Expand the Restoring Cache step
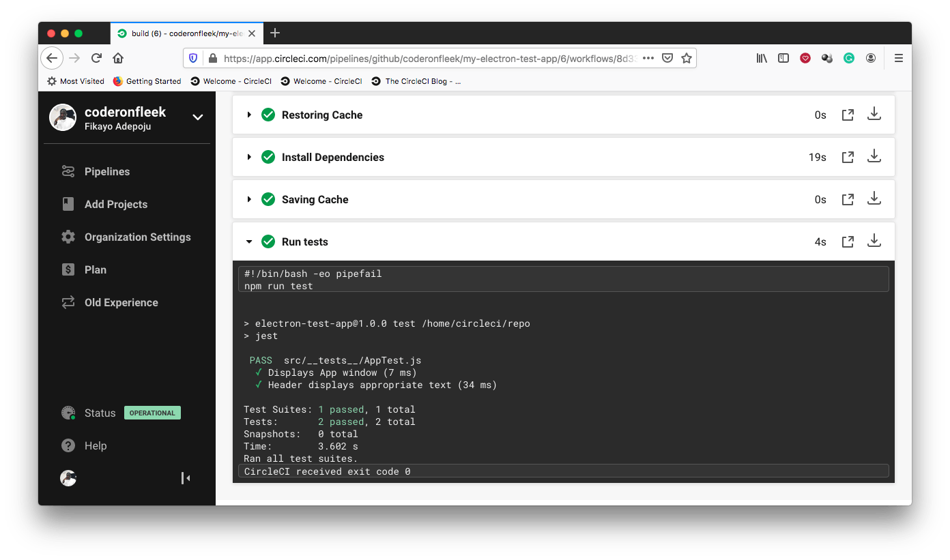This screenshot has width=950, height=560. [249, 115]
